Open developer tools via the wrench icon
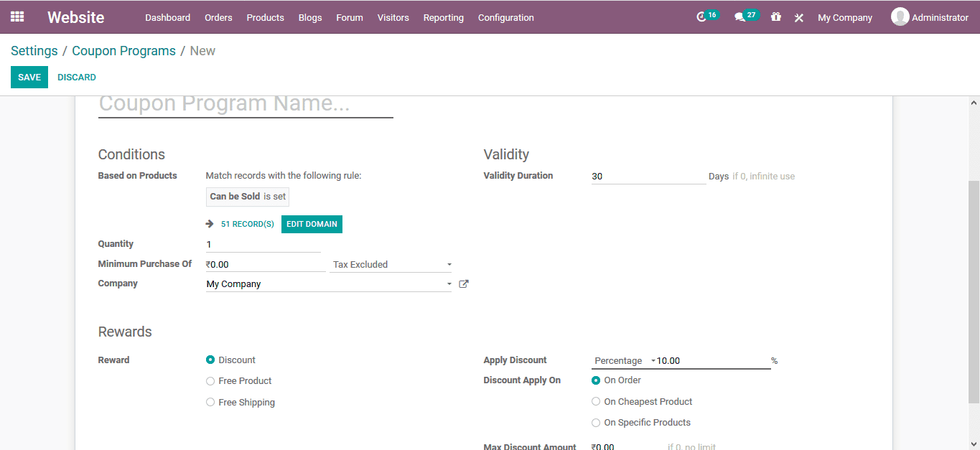This screenshot has width=980, height=450. [x=798, y=17]
